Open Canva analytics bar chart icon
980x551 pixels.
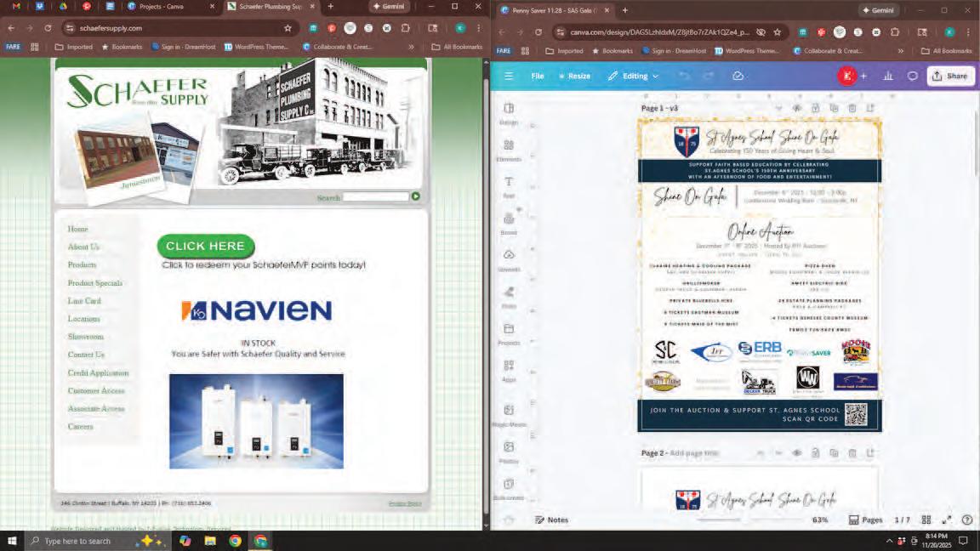pos(888,76)
